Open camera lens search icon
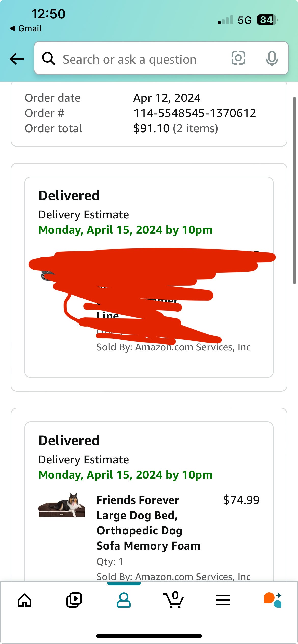298x644 pixels. (x=238, y=58)
